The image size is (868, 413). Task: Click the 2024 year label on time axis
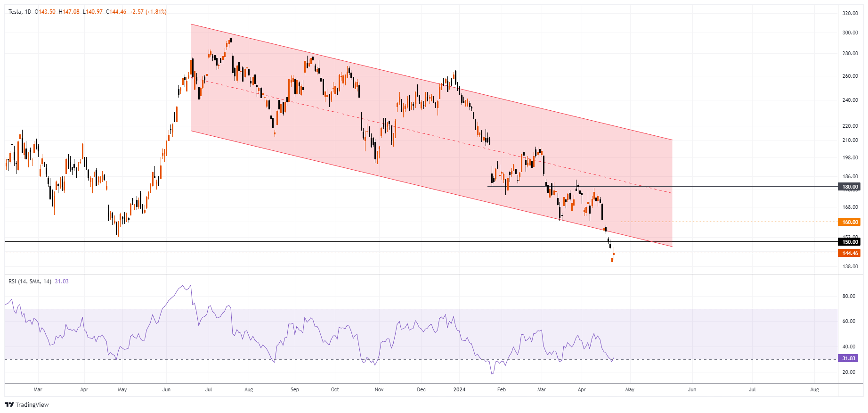pyautogui.click(x=459, y=389)
